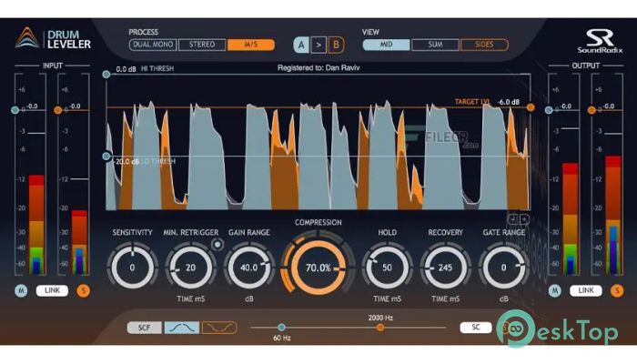This screenshot has height=364, width=637.
Task: Click the 60 Hz low frequency handle
Action: [x=281, y=327]
